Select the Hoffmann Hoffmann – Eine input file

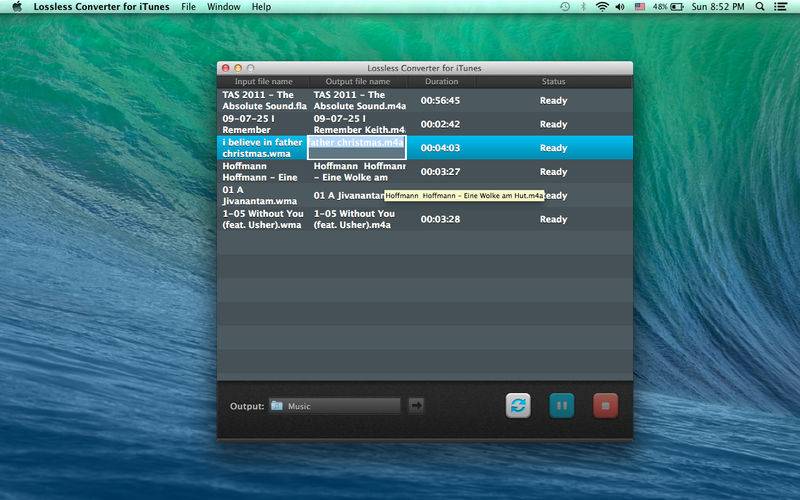[x=260, y=171]
